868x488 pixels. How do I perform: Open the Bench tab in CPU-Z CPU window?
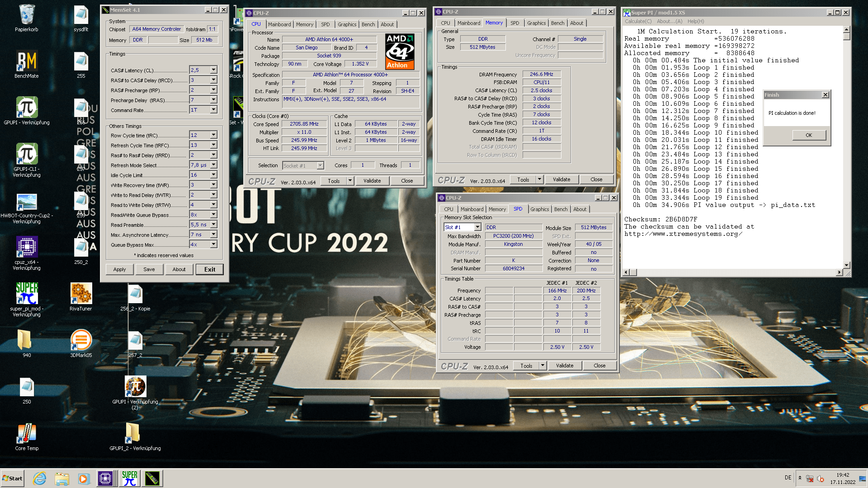[368, 24]
